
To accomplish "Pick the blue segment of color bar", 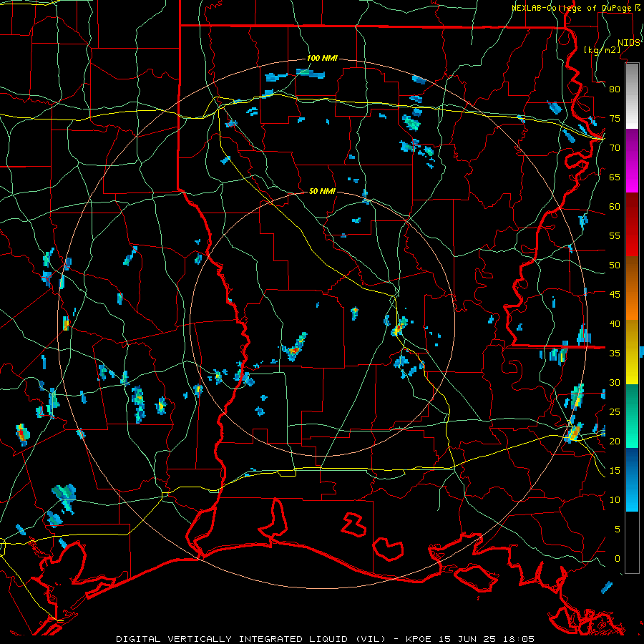I will (x=632, y=479).
